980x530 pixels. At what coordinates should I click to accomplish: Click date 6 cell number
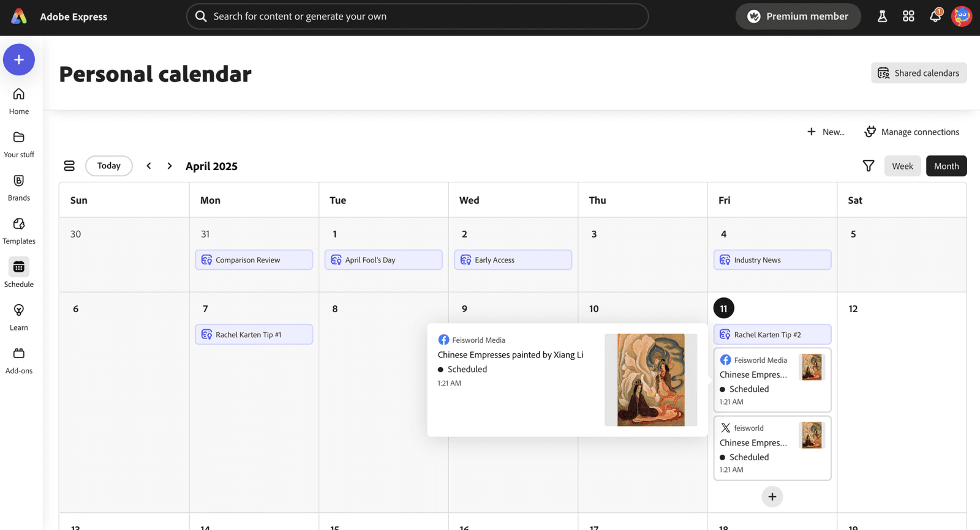pyautogui.click(x=76, y=308)
